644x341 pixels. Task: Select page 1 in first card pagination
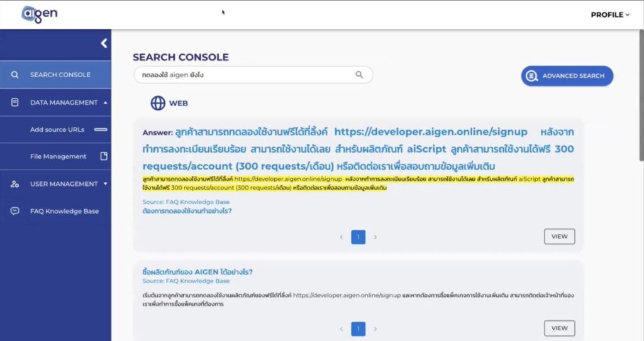pos(358,237)
